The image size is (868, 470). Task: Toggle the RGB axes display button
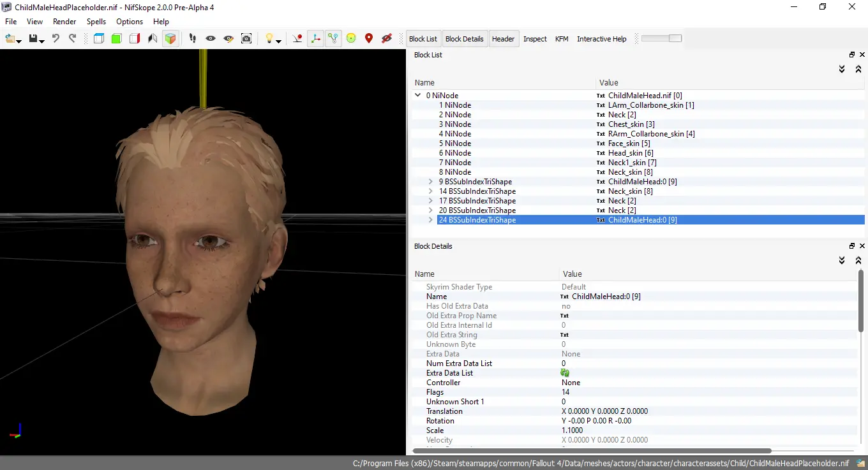click(315, 39)
